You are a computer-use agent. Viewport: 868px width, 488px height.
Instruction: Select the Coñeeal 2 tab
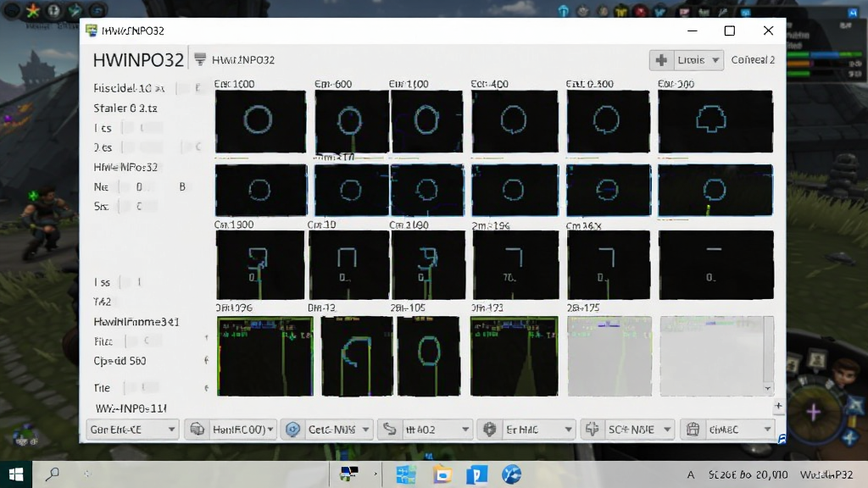(x=753, y=60)
